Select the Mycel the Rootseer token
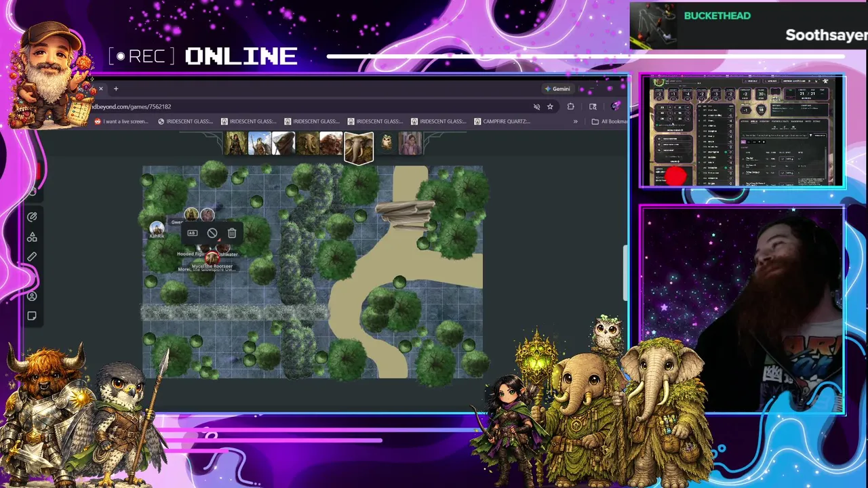The height and width of the screenshot is (488, 868). pos(212,258)
